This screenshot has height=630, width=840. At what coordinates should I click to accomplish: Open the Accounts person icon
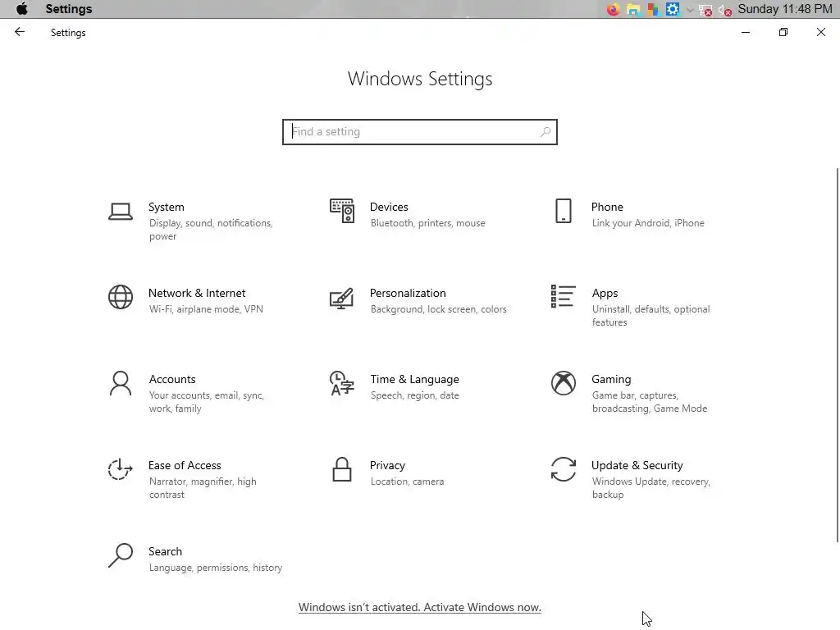[x=121, y=383]
